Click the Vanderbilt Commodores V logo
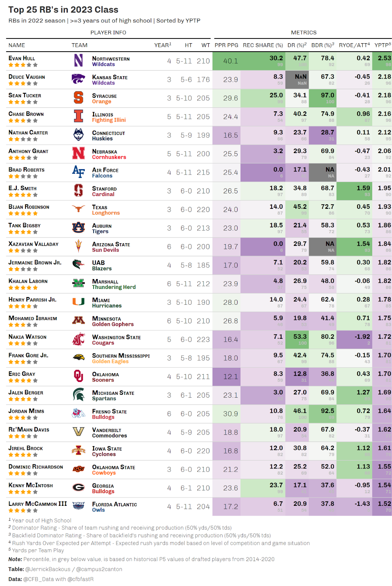This screenshot has width=392, height=586. [78, 432]
